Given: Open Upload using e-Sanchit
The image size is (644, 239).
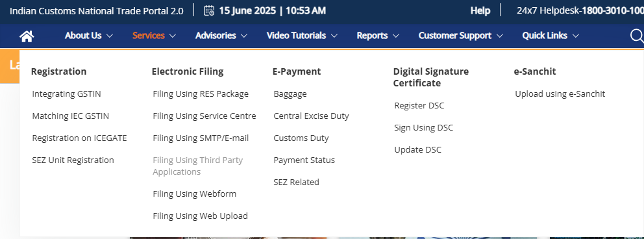Looking at the screenshot, I should 560,94.
